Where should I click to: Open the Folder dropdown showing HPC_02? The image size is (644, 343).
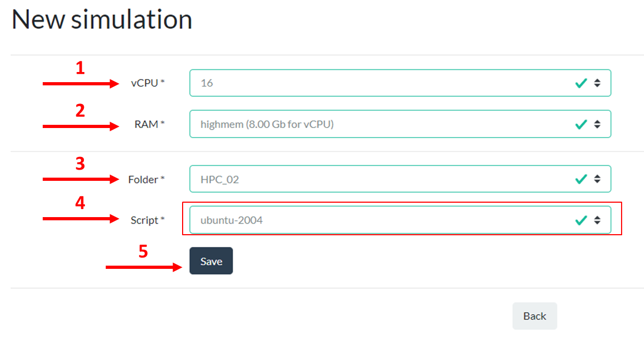[374, 179]
